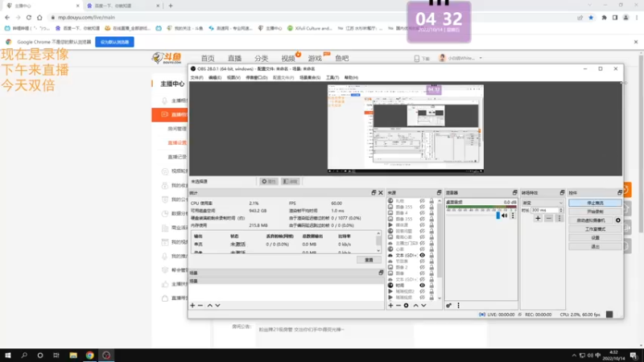This screenshot has width=644, height=362.
Task: Float the Sources dock with pop-out icon
Action: click(439, 192)
